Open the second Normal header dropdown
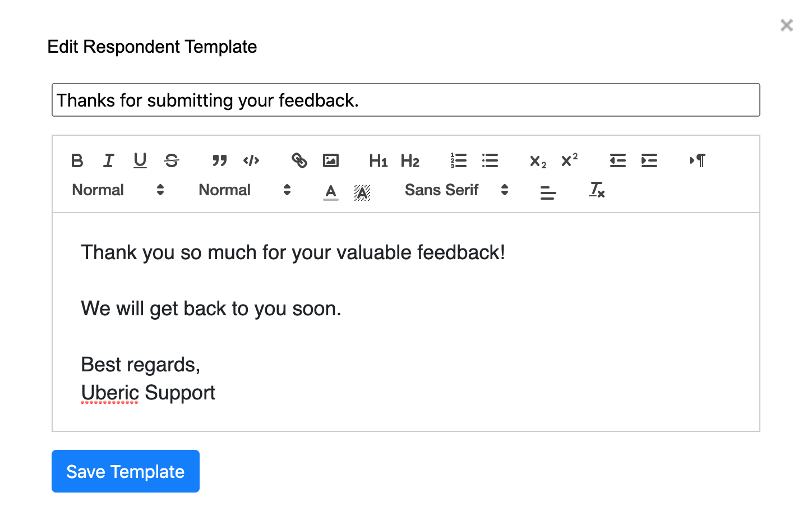Image resolution: width=812 pixels, height=506 pixels. (244, 190)
